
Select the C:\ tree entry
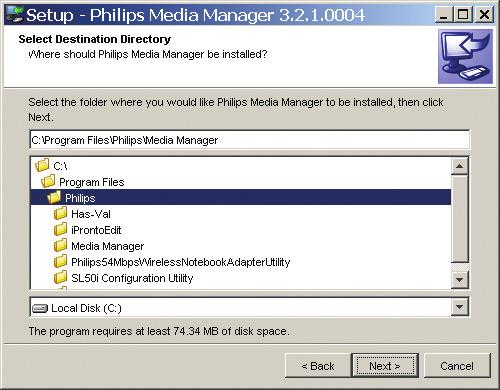click(x=60, y=166)
